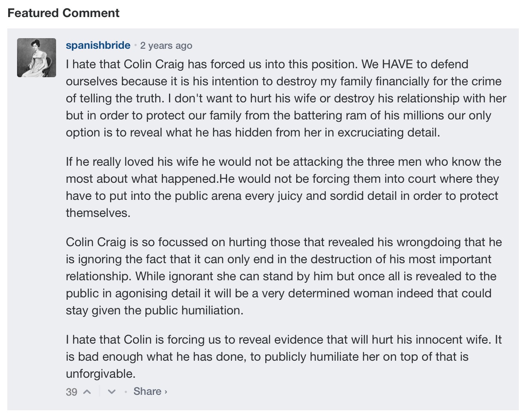Click the phrase 'stay given the public humiliation.'
The width and height of the screenshot is (529, 420).
(154, 310)
